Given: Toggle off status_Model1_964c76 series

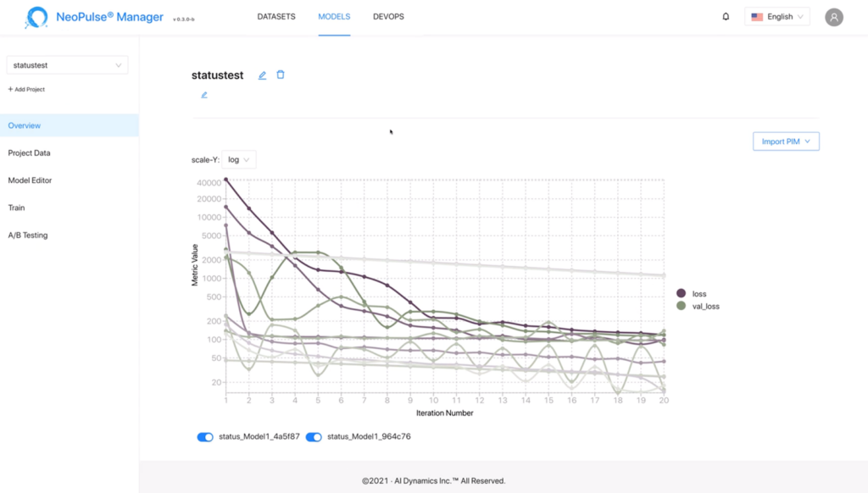Looking at the screenshot, I should [x=314, y=437].
